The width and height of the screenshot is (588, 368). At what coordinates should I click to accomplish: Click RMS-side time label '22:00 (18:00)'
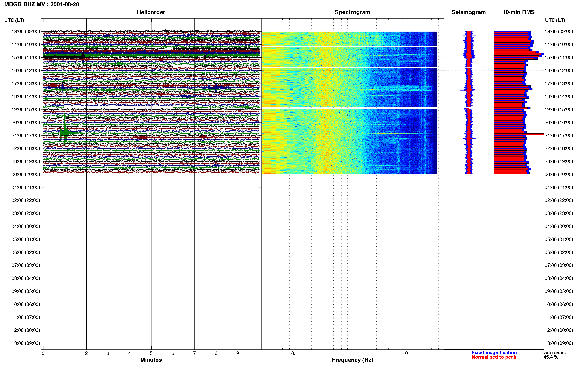(559, 148)
